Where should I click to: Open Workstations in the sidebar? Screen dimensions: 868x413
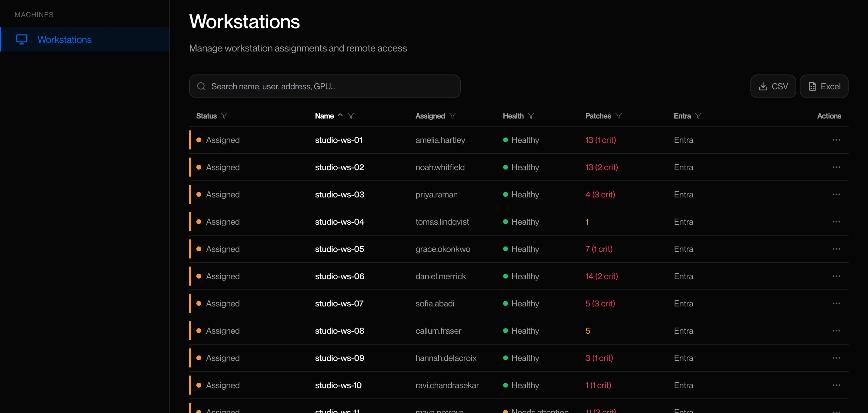point(85,39)
